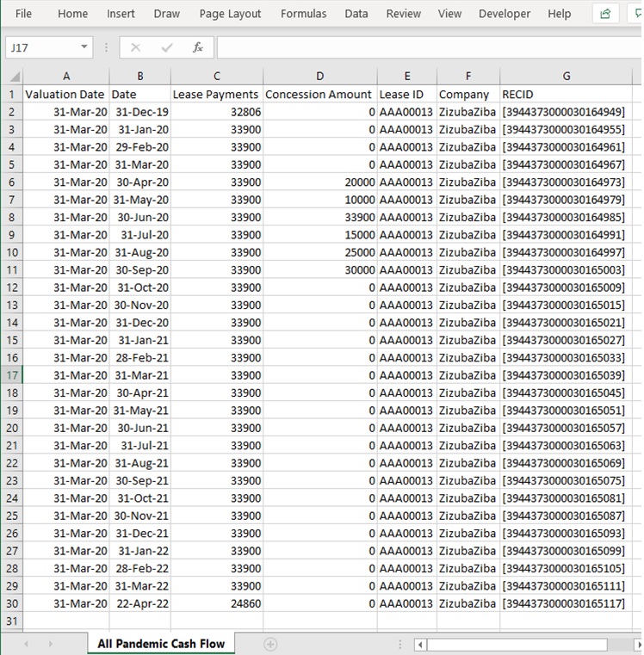Select row 17 header
This screenshot has height=655, width=644.
(x=12, y=375)
